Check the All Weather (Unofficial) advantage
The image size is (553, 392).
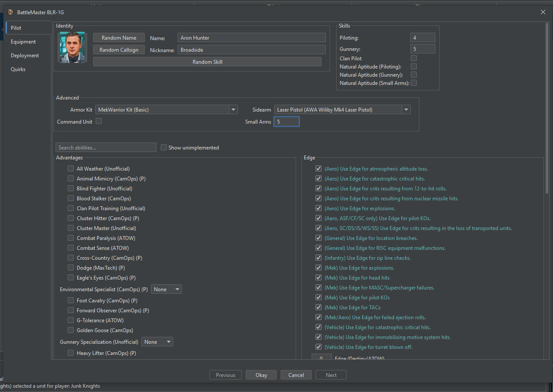pyautogui.click(x=71, y=169)
